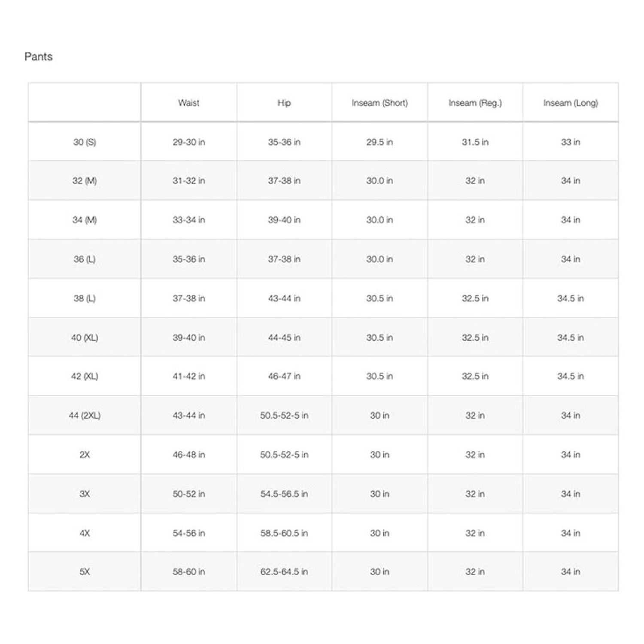Click the 3X size row label
644x644 pixels.
(x=85, y=494)
